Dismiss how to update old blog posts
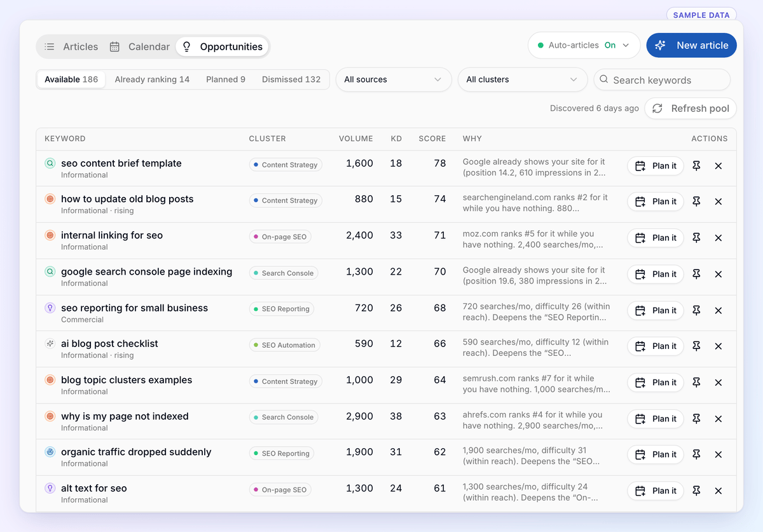This screenshot has height=532, width=763. coord(718,201)
